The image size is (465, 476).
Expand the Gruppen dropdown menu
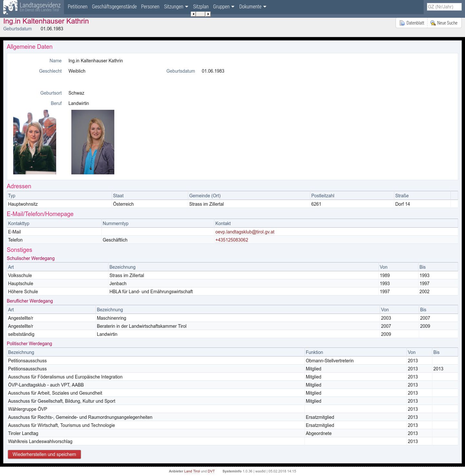click(224, 7)
